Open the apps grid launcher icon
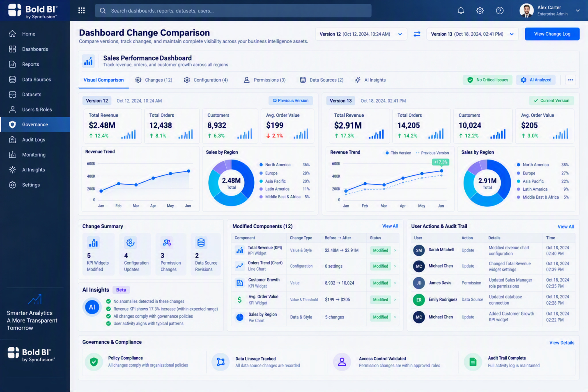This screenshot has height=392, width=588. tap(82, 11)
